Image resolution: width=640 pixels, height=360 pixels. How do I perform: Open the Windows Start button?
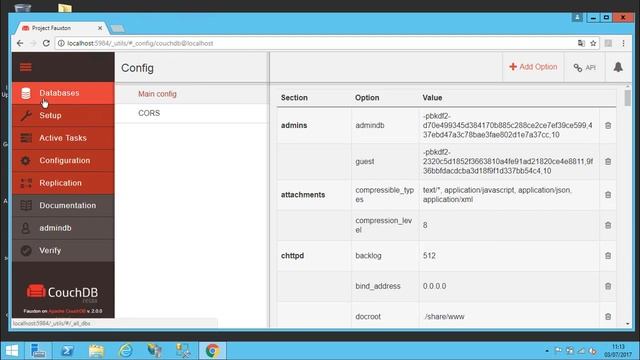click(11, 351)
